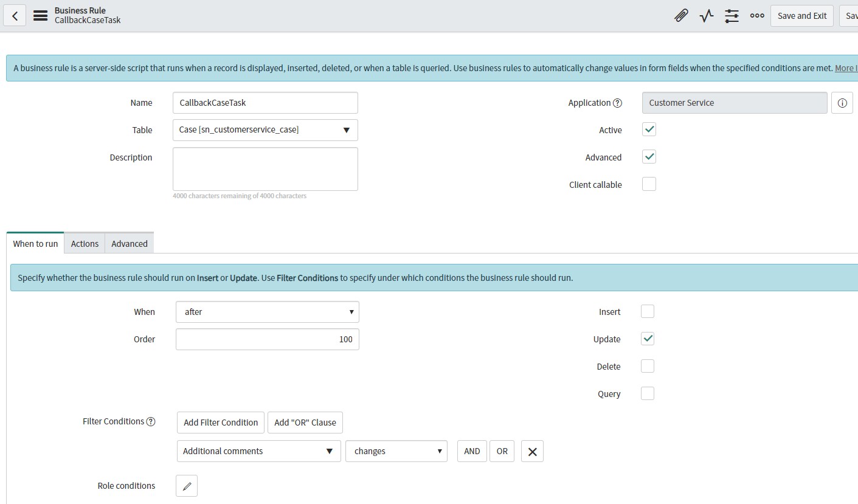This screenshot has height=504, width=858.
Task: Remove filter condition with X icon
Action: coord(532,451)
